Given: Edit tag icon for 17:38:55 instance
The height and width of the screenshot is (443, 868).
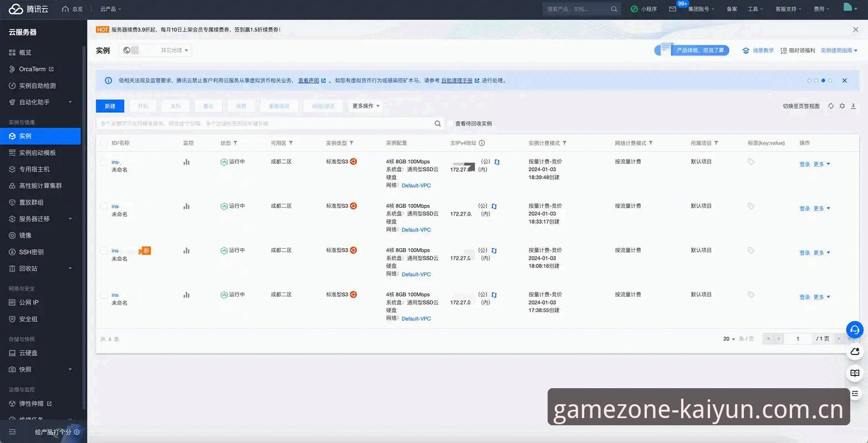Looking at the screenshot, I should pos(751,295).
